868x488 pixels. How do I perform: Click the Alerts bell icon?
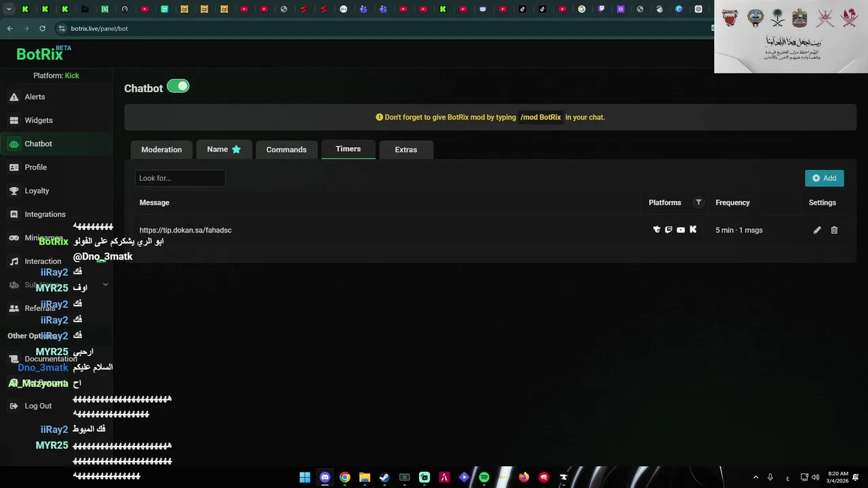(14, 97)
